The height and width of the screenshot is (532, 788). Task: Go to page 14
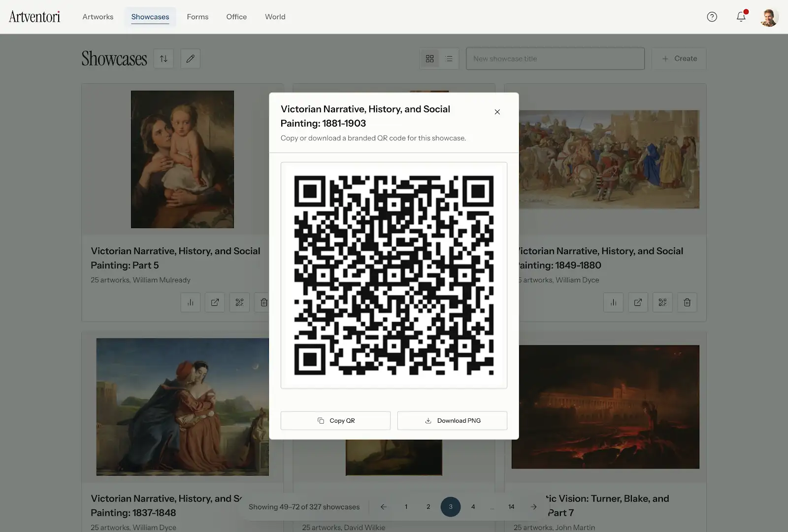(511, 507)
